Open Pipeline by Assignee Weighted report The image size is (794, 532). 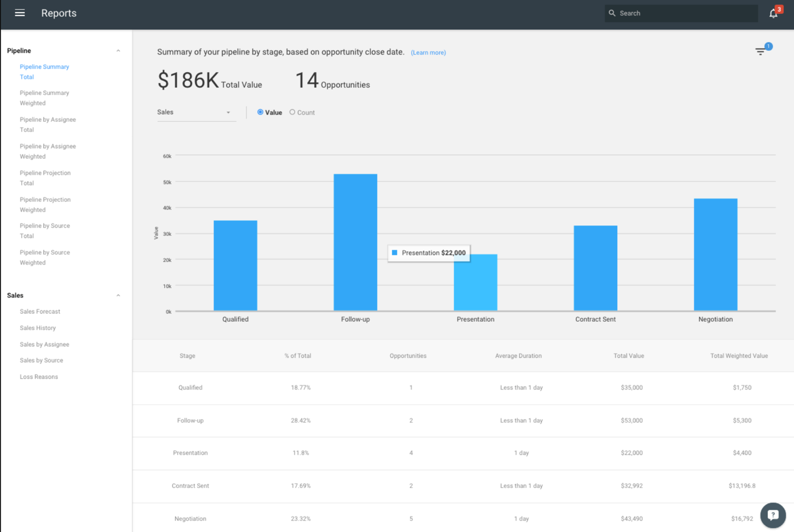point(48,151)
